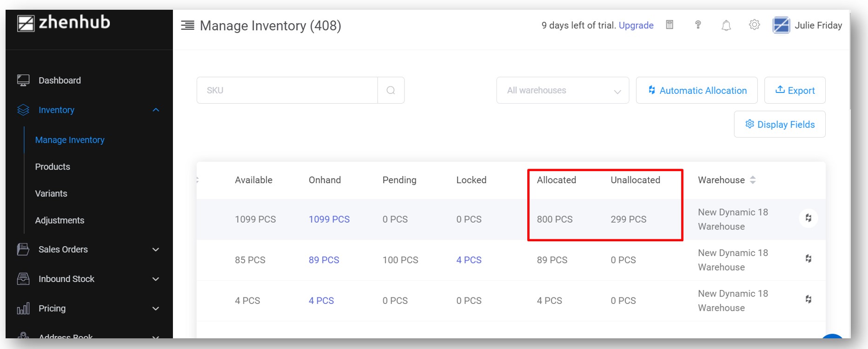Click the Pending column header

399,180
